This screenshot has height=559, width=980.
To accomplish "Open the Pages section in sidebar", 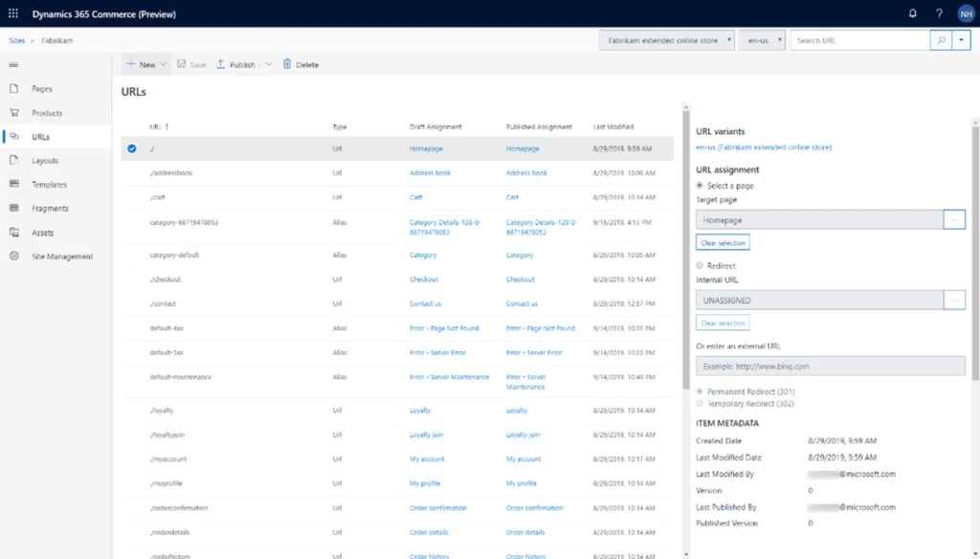I will [x=43, y=87].
